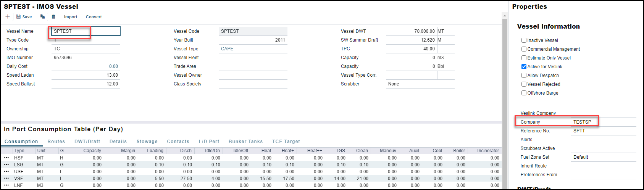
Task: Open the row menu dots for VSF
Action: click(6, 179)
